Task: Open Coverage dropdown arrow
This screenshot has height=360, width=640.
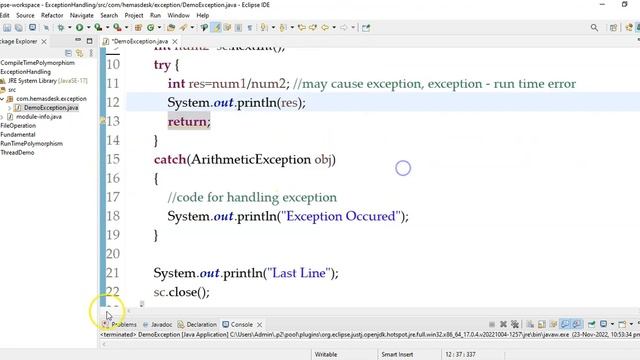Action: point(107,28)
